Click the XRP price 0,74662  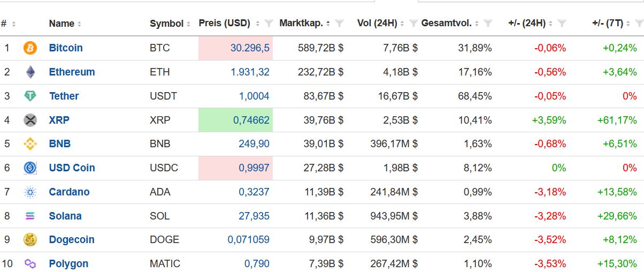251,120
